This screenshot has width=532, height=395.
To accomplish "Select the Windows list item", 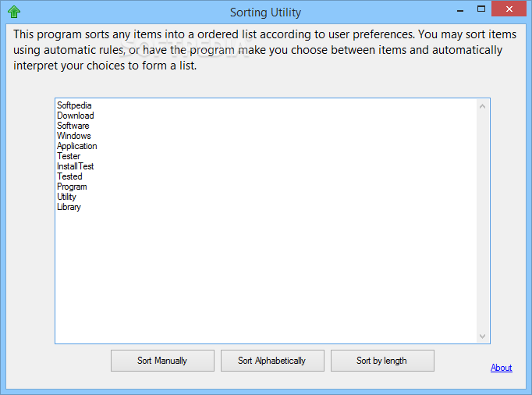I will pos(74,136).
